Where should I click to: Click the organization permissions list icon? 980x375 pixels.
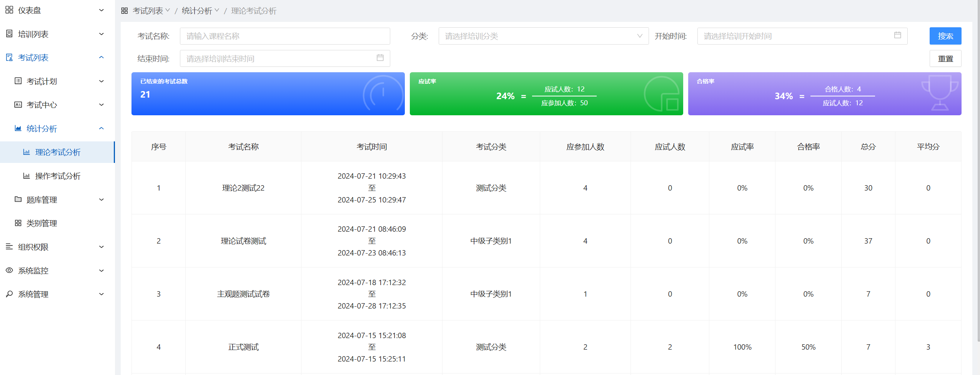click(9, 247)
